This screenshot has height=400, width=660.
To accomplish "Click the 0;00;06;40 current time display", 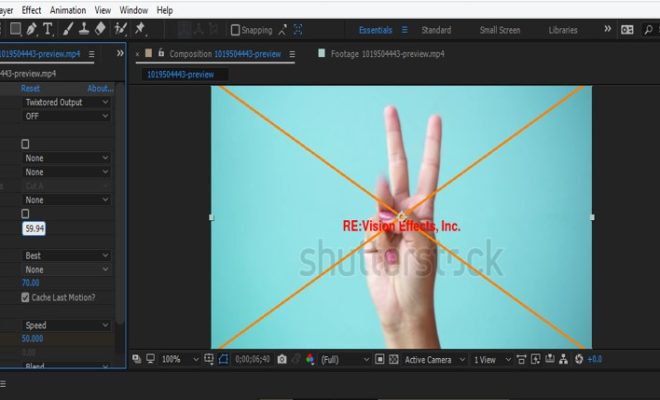I will tap(253, 360).
